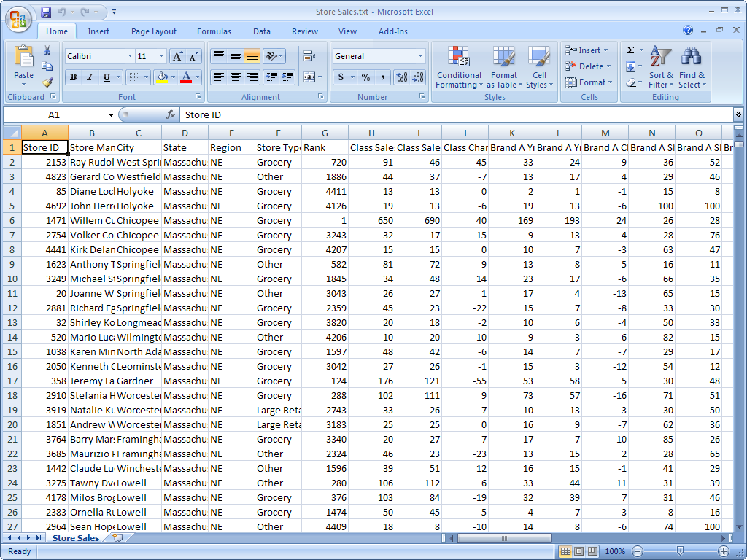Screen dimensions: 747x560
Task: Click the Insert Worksheet tab icon
Action: click(117, 537)
